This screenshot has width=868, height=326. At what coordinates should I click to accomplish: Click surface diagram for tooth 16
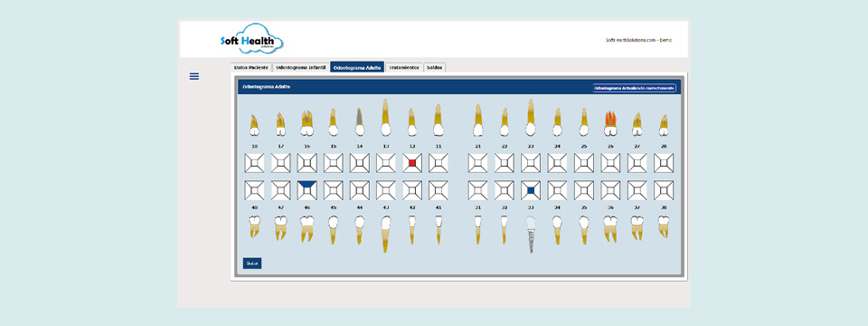click(x=307, y=163)
